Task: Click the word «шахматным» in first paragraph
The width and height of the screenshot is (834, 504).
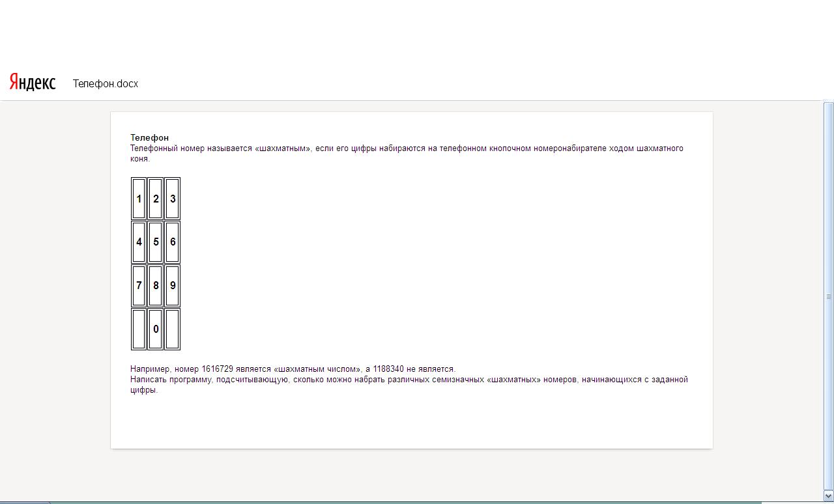Action: coord(283,148)
